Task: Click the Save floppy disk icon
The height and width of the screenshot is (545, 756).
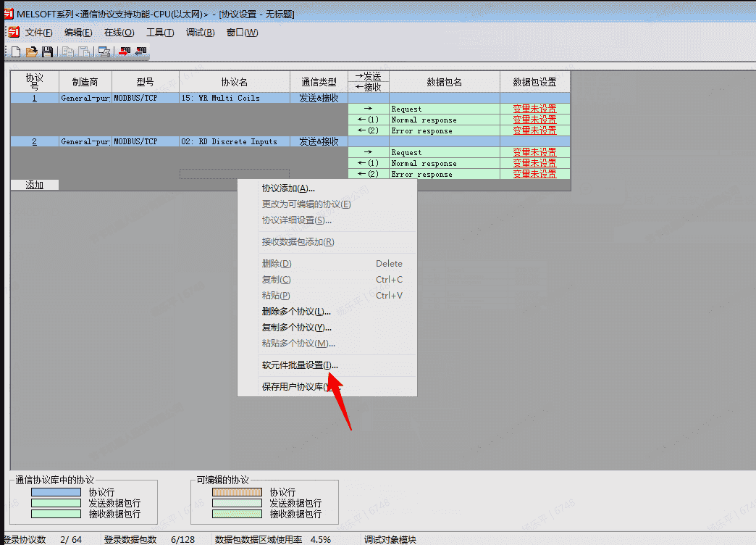Action: coord(47,51)
